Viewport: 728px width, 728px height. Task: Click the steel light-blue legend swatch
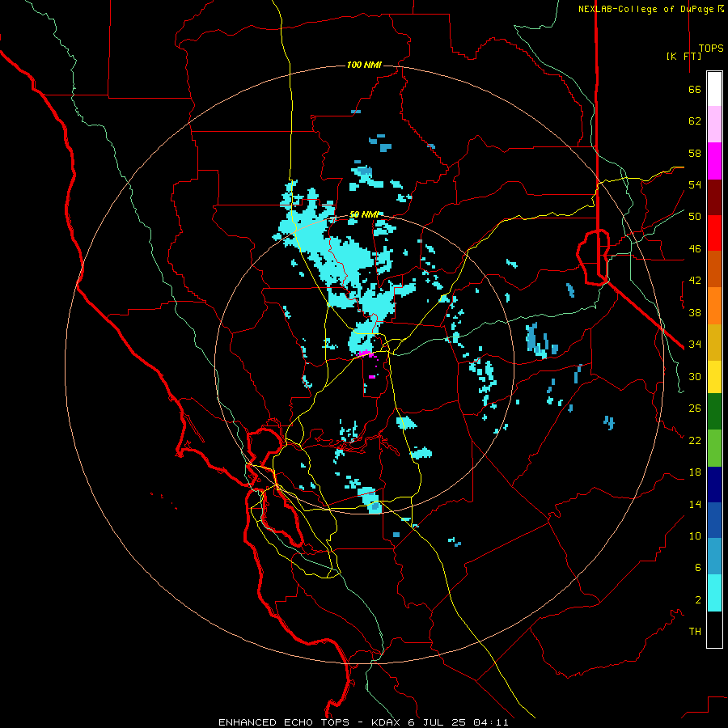[714, 557]
